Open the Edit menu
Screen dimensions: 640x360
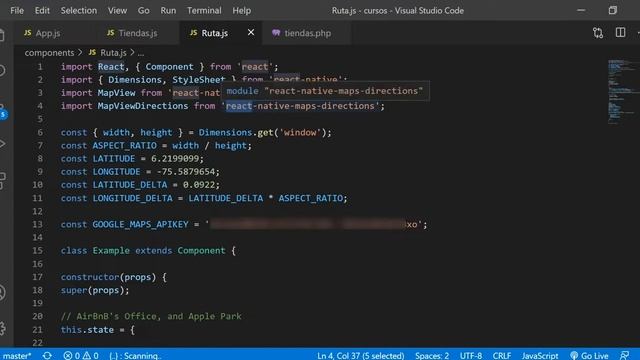click(42, 11)
